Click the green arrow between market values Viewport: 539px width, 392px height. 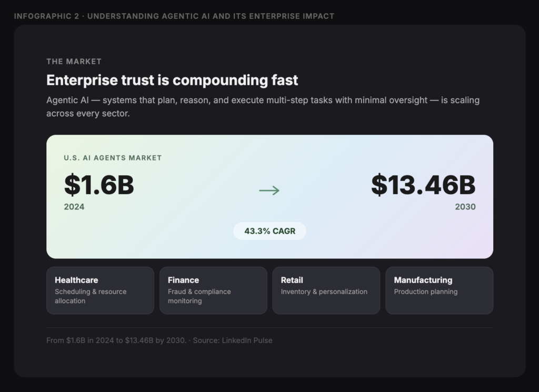269,190
